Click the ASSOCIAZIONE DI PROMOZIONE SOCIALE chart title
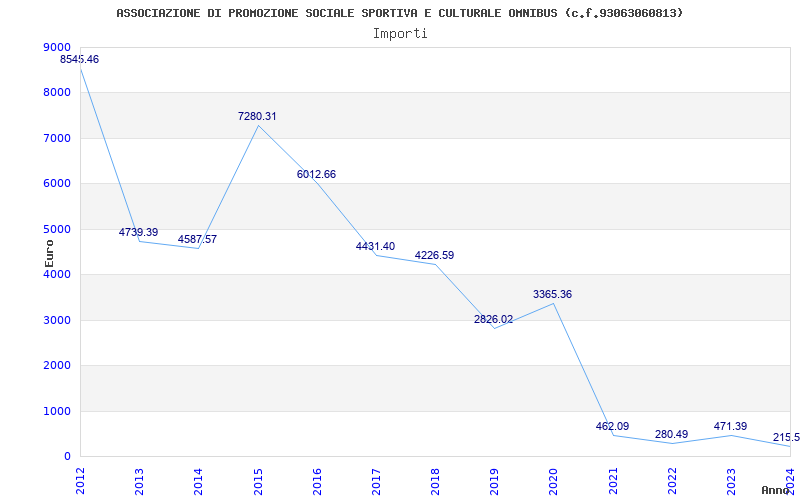Image resolution: width=800 pixels, height=500 pixels. (x=399, y=13)
